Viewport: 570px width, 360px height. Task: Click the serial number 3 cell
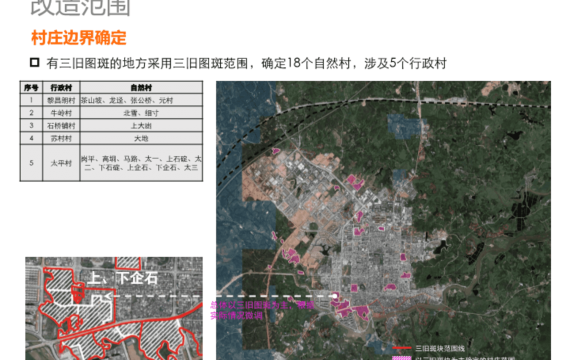coord(31,126)
